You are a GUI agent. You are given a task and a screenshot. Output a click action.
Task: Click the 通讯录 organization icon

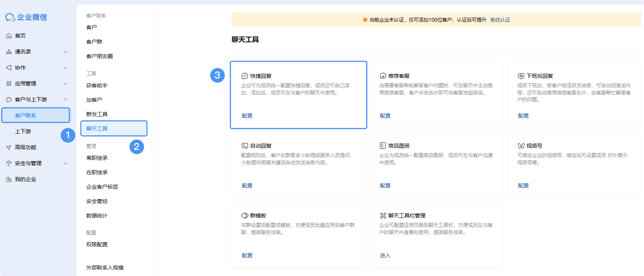[9, 52]
